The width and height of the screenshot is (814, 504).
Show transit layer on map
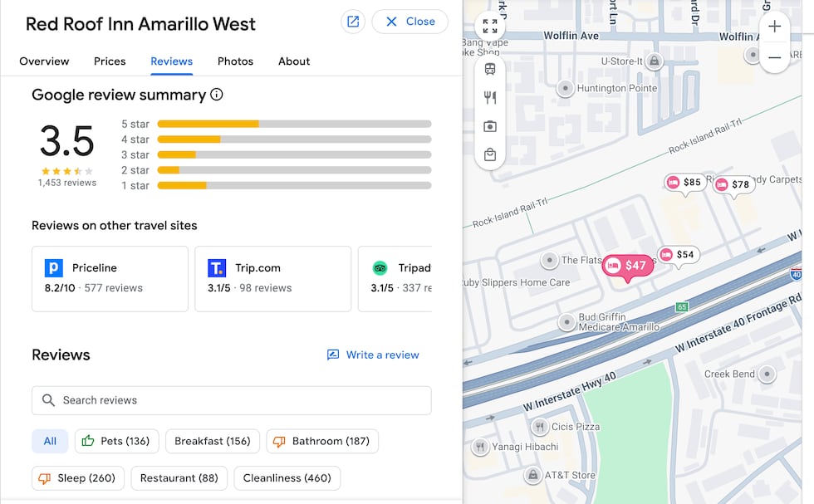click(490, 69)
